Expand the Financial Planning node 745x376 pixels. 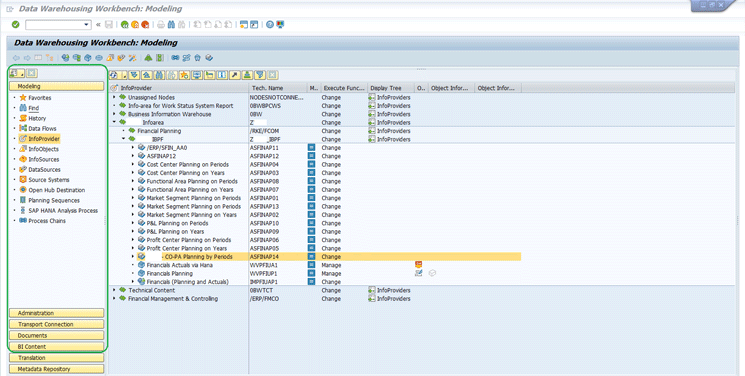point(124,131)
